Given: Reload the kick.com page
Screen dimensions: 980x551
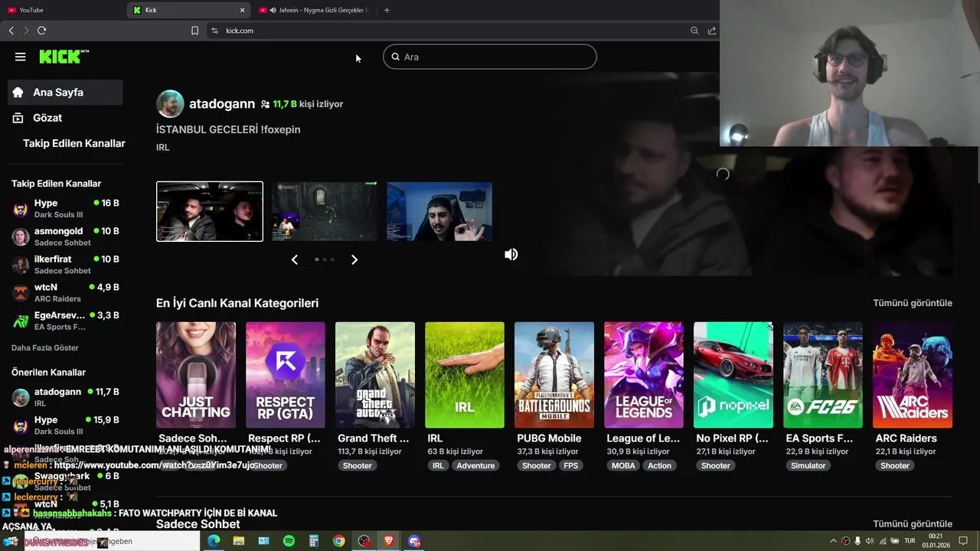Looking at the screenshot, I should pos(41,31).
